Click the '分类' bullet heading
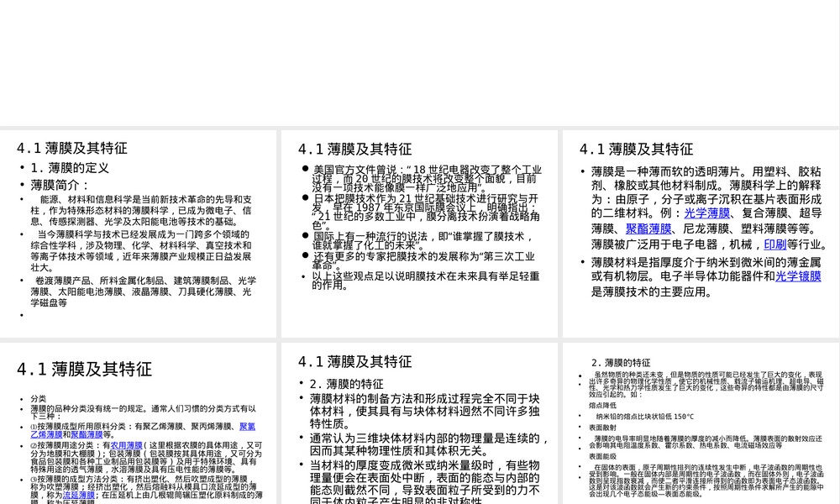This screenshot has width=840, height=504. tap(38, 399)
